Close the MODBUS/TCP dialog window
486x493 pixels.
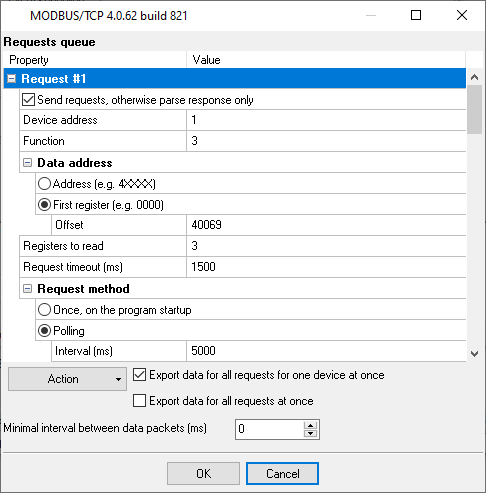462,15
